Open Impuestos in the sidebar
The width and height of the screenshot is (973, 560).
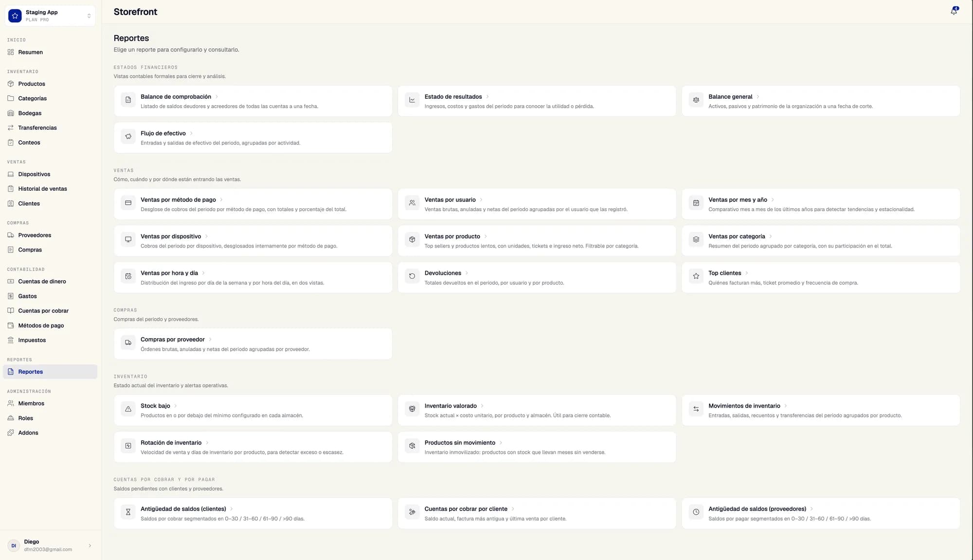(50, 340)
